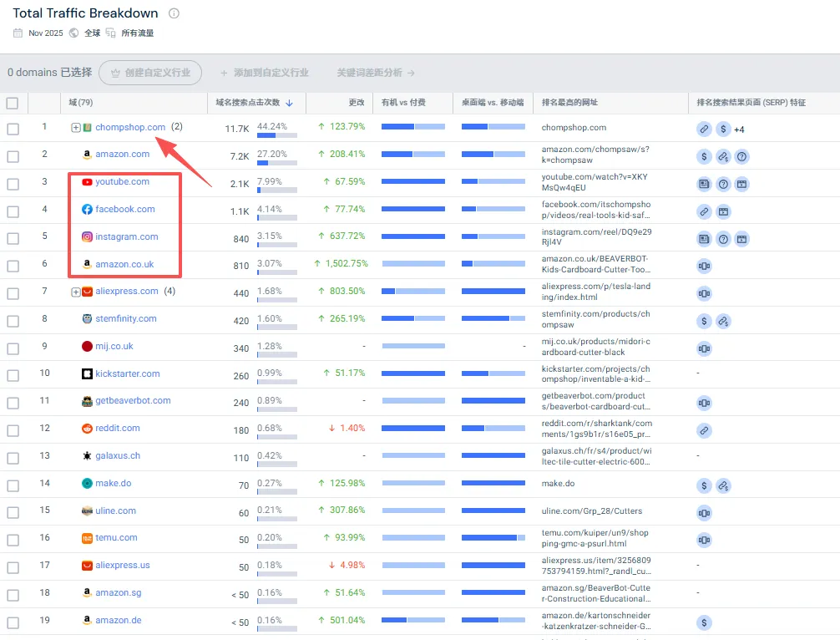Click the video SERP icon in youtube.com row
Viewport: 840px width, 640px height.
(x=742, y=185)
